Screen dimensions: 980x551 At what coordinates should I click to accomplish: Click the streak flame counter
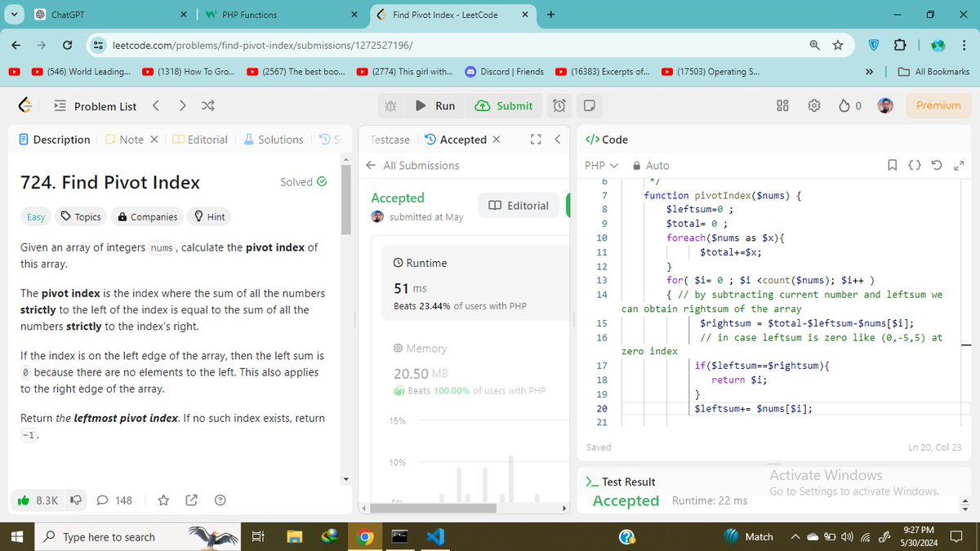pyautogui.click(x=850, y=105)
